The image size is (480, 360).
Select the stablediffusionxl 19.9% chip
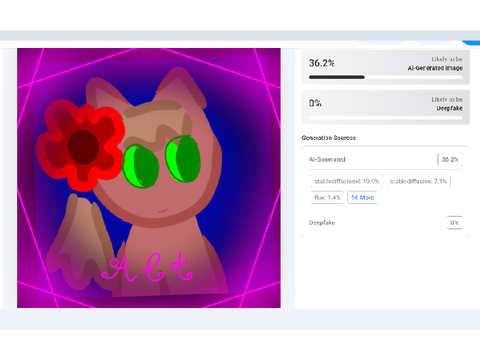click(346, 181)
